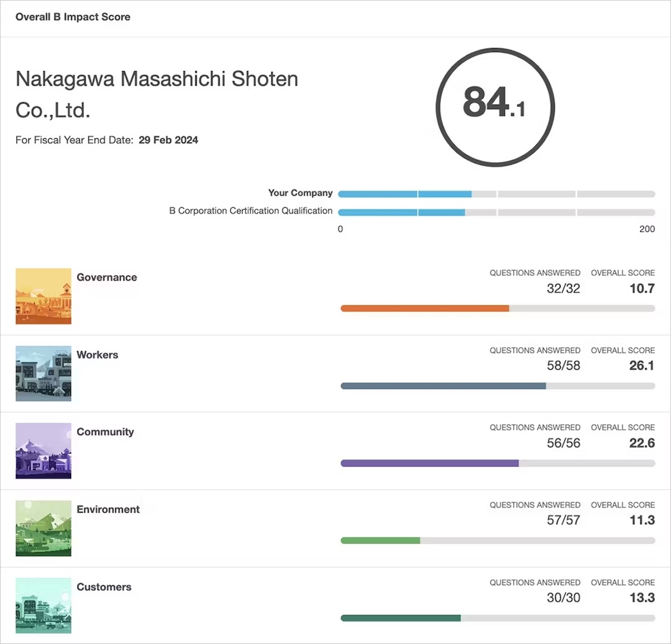671x644 pixels.
Task: Select the Community section heading
Action: coord(105,432)
